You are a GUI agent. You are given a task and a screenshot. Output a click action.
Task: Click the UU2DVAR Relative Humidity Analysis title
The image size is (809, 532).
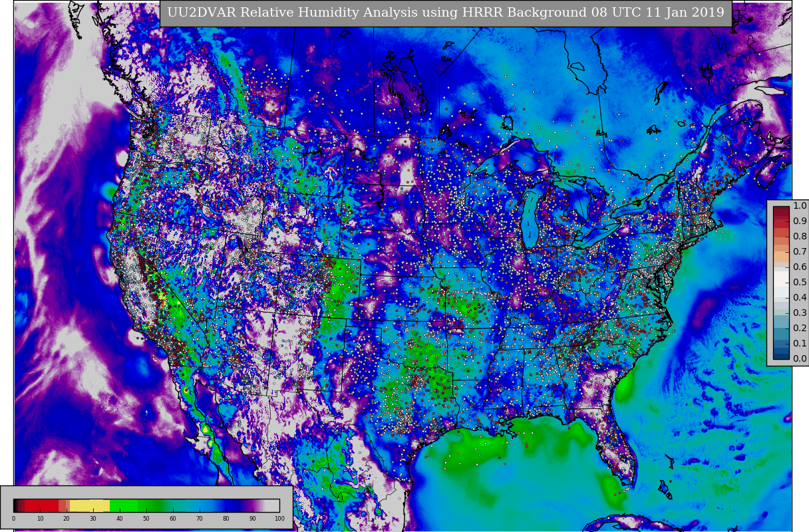[x=445, y=13]
